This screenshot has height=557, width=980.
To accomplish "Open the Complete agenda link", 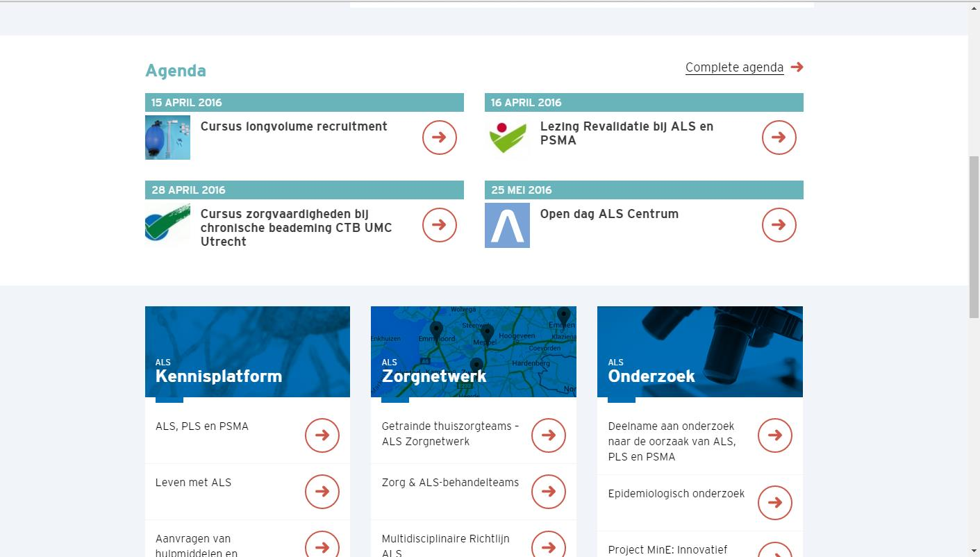I will [x=734, y=67].
